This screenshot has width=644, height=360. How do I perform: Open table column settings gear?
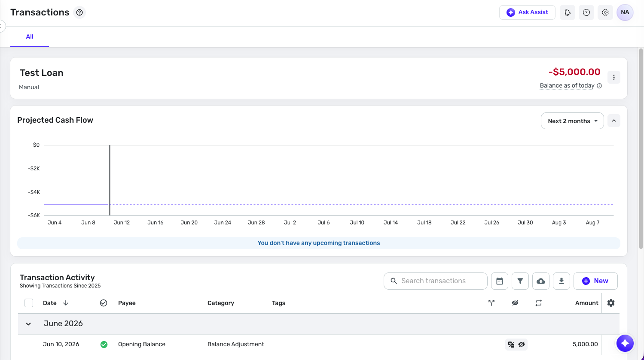[x=611, y=303]
